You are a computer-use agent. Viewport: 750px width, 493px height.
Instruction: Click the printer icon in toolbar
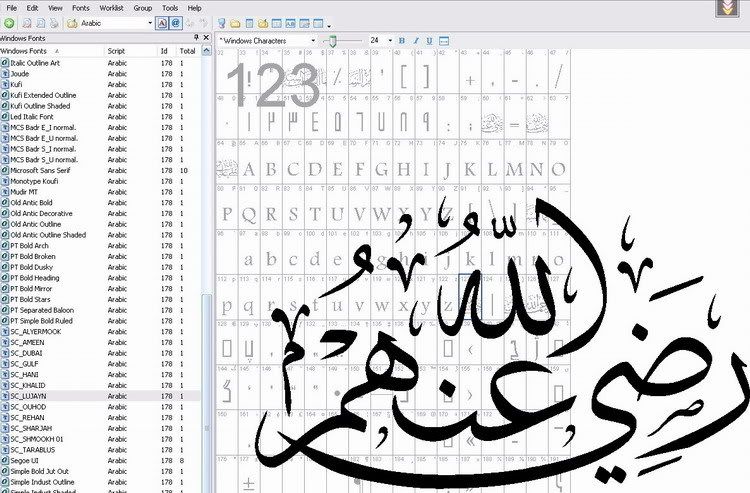(x=55, y=23)
